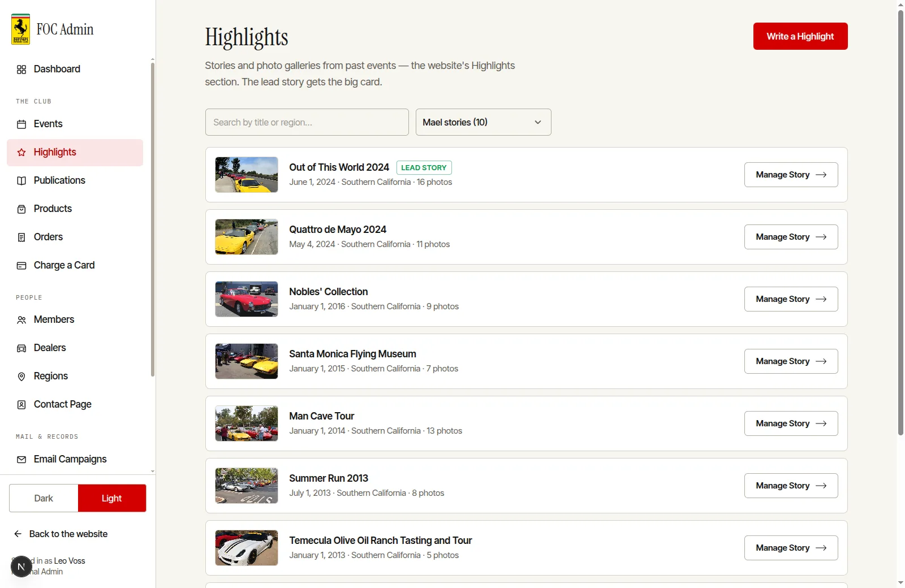Click Nobles' Collection red car thumbnail
905x588 pixels.
247,299
